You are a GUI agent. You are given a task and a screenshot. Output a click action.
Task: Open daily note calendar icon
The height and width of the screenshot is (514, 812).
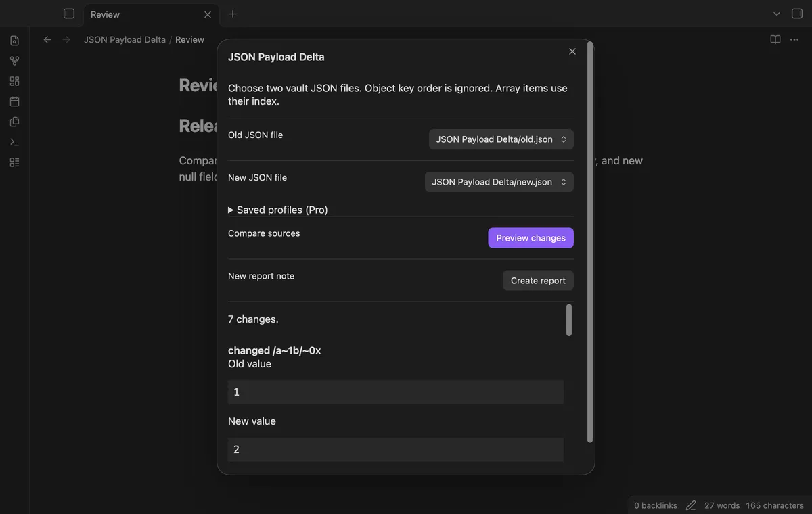point(14,101)
